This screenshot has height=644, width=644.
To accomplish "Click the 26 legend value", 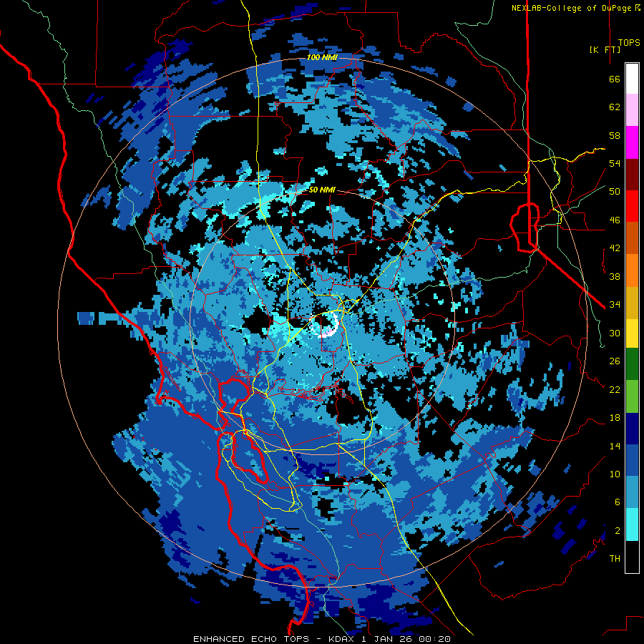I will point(615,361).
